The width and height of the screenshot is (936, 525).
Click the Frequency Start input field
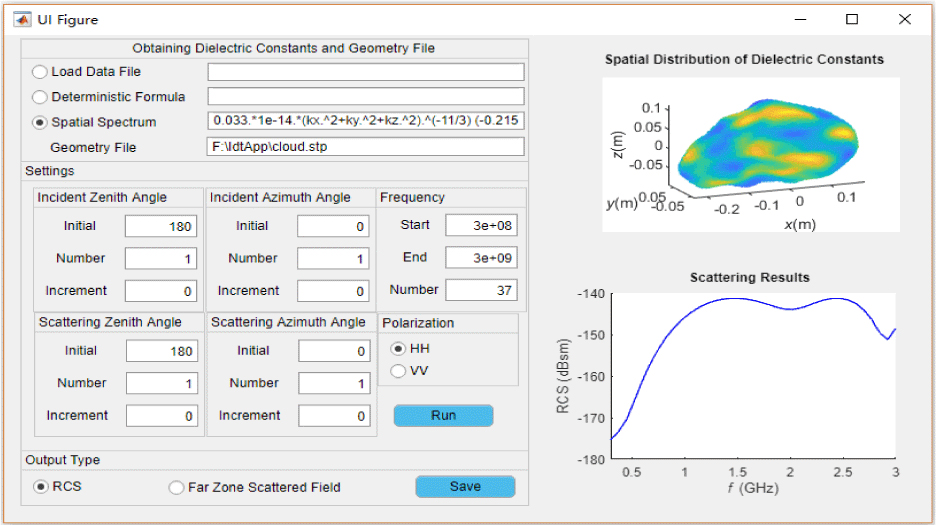tap(481, 225)
